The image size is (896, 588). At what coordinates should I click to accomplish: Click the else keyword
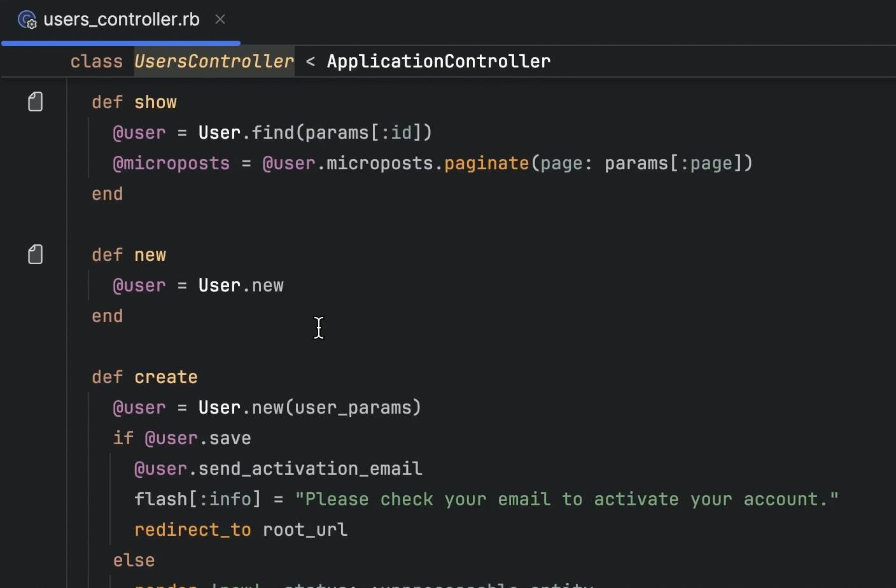pyautogui.click(x=134, y=561)
